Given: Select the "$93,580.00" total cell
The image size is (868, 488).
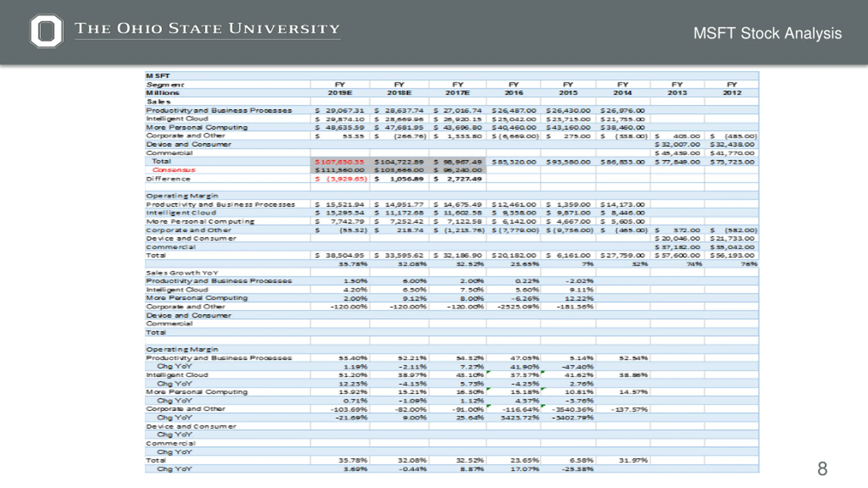Looking at the screenshot, I should point(568,162).
